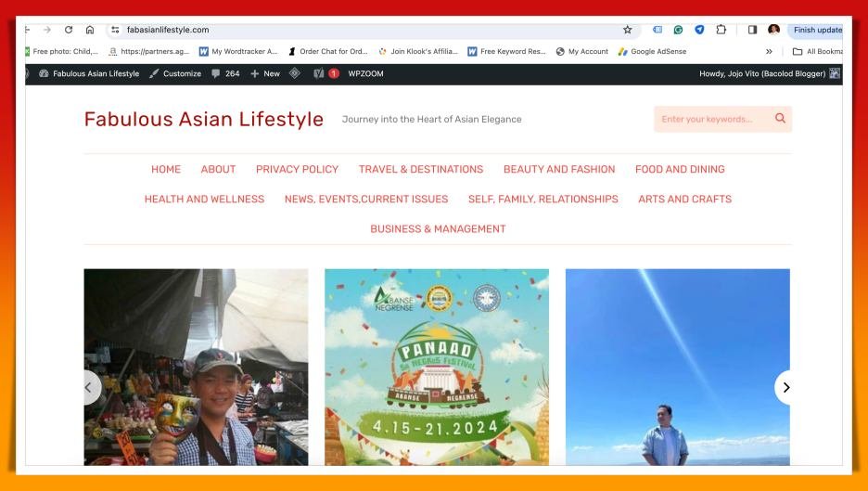This screenshot has width=868, height=491.
Task: Click the Customize admin bar link
Action: [175, 74]
